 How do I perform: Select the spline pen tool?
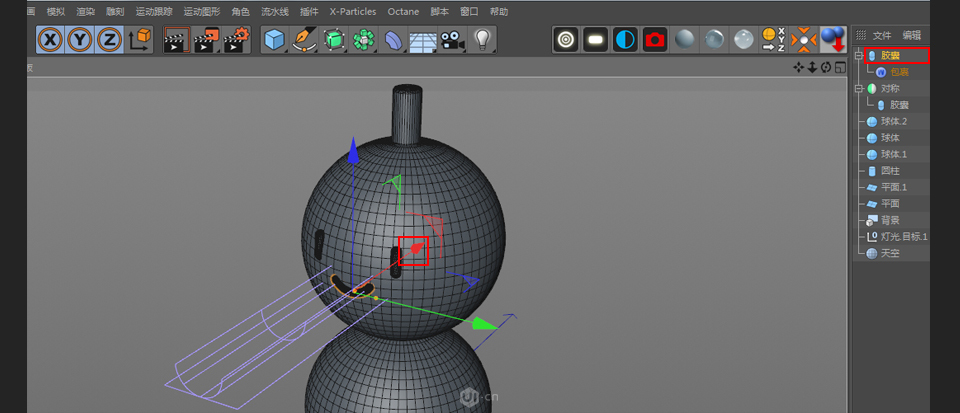pyautogui.click(x=304, y=40)
